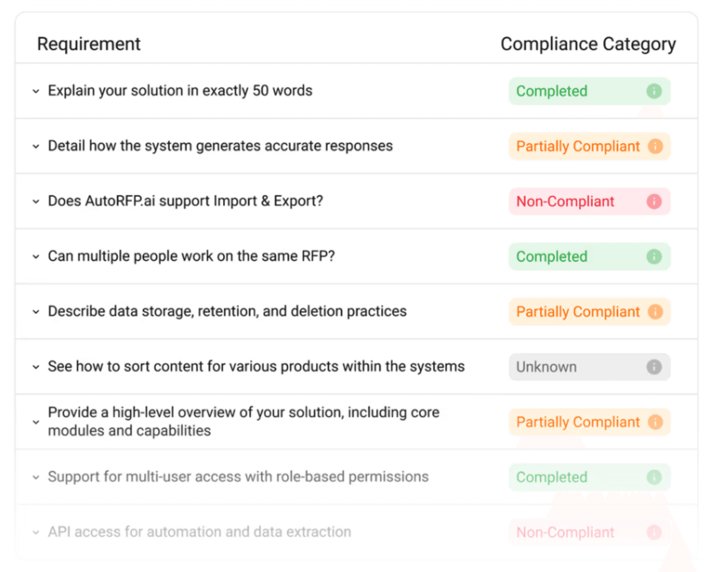Expand 'See how to sort content' row
The width and height of the screenshot is (728, 572).
pos(36,367)
